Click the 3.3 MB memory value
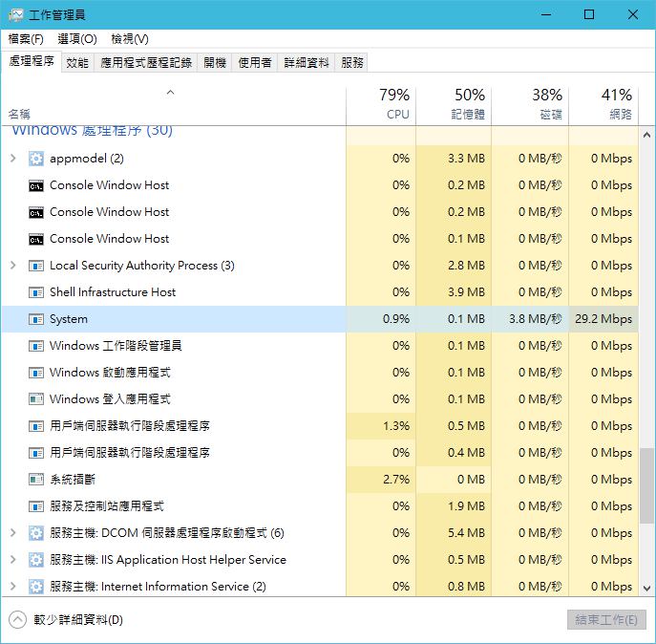 (x=466, y=159)
